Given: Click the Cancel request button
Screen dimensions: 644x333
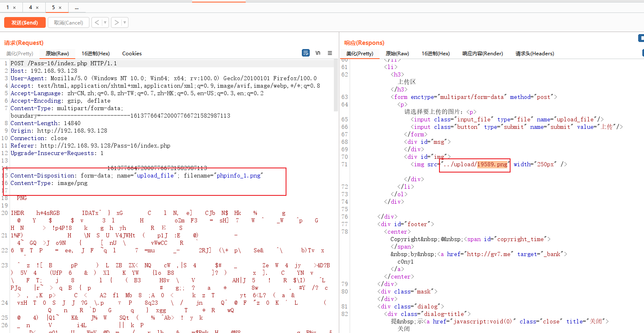Looking at the screenshot, I should pyautogui.click(x=69, y=22).
